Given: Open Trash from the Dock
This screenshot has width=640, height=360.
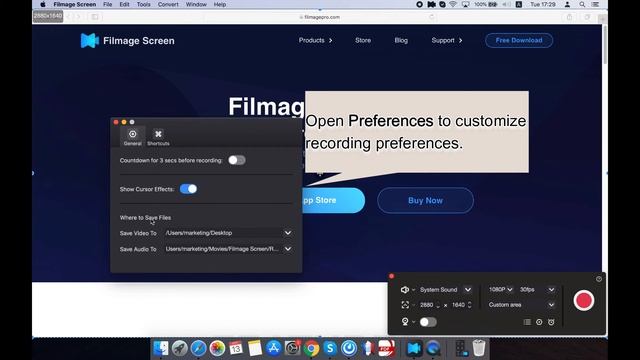Looking at the screenshot, I should coord(479,348).
